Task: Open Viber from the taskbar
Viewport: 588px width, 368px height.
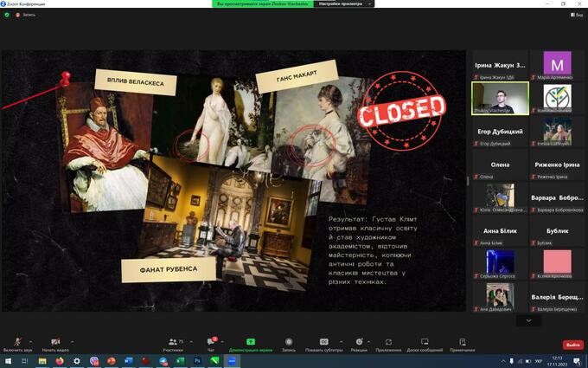Action: (x=94, y=361)
